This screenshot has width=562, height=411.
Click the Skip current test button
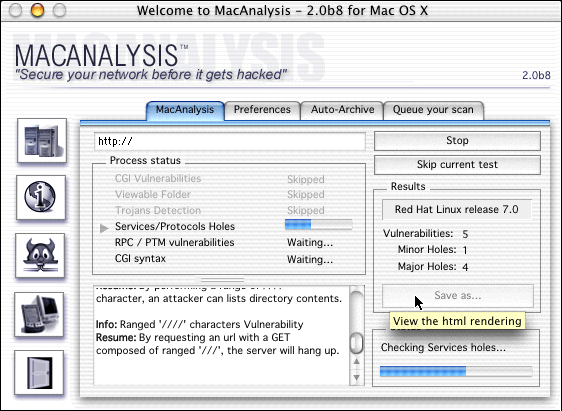[x=457, y=165]
